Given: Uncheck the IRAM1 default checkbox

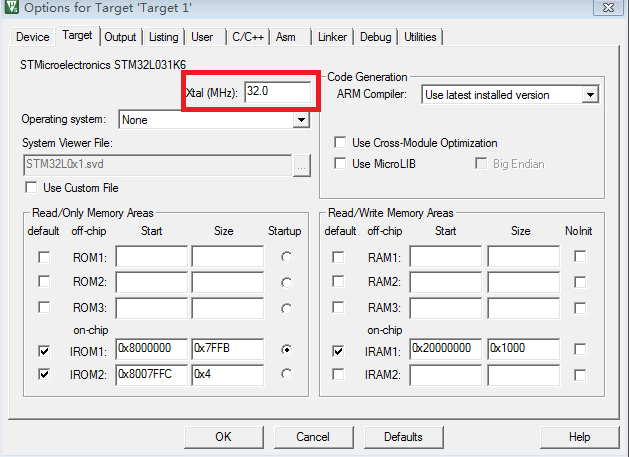Looking at the screenshot, I should 338,351.
